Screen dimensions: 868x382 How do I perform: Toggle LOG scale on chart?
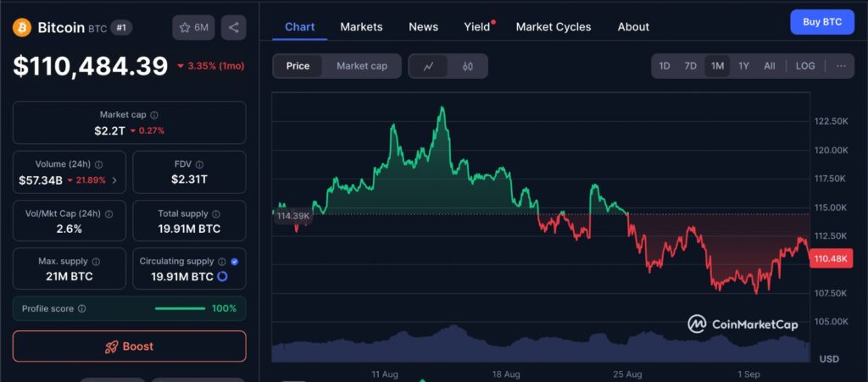click(805, 66)
